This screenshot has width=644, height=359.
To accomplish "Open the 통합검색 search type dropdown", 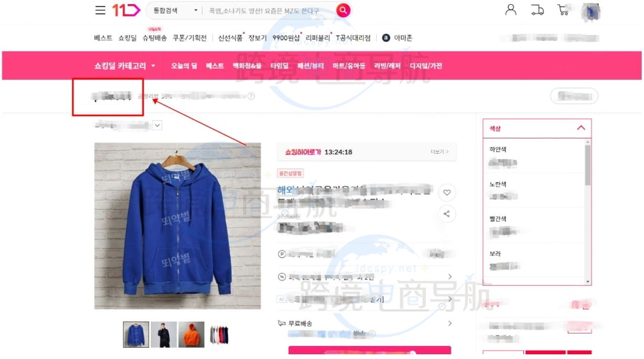I will click(176, 10).
